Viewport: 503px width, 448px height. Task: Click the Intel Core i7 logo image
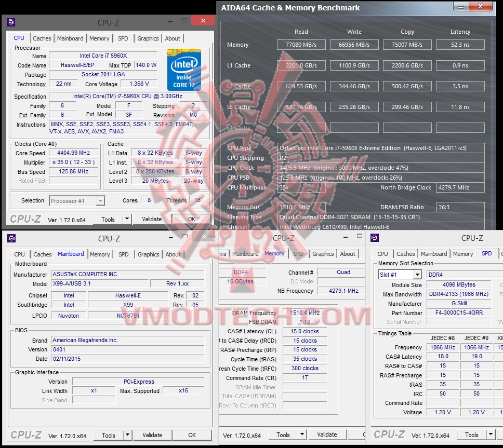184,70
